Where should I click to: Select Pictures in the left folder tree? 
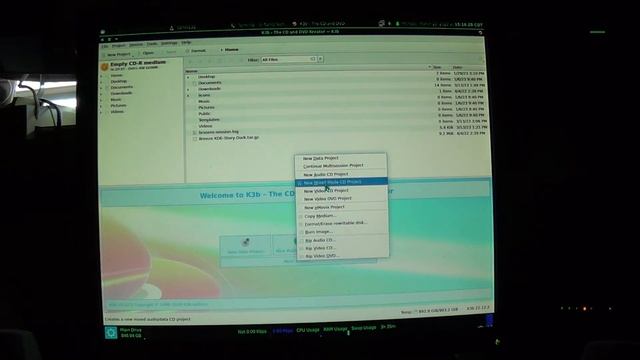tap(118, 105)
